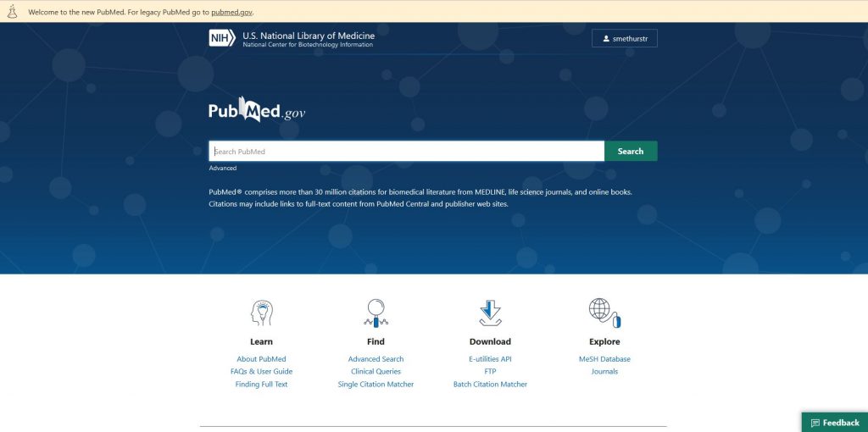
Task: Open the smethurstr user account button
Action: tap(625, 38)
